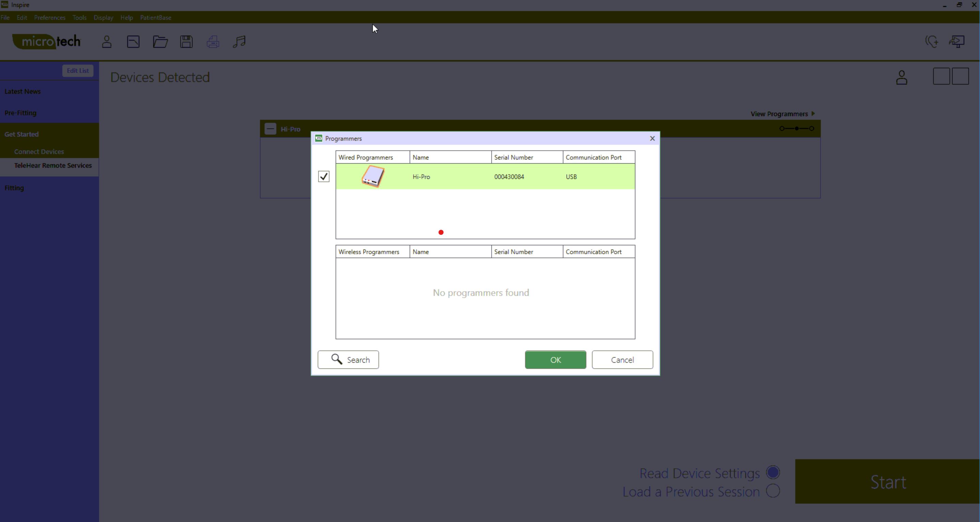Click the Search button in Programmers dialog
The image size is (980, 522).
(348, 360)
